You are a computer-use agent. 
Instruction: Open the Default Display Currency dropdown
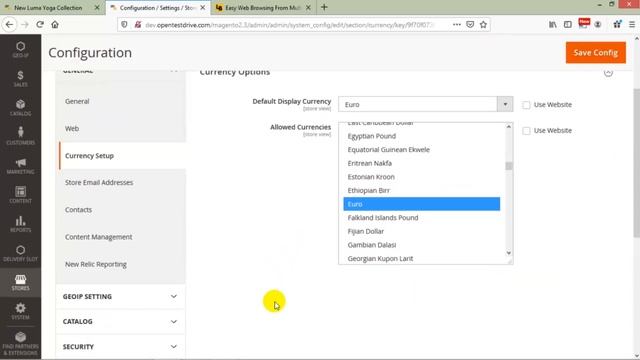[425, 104]
